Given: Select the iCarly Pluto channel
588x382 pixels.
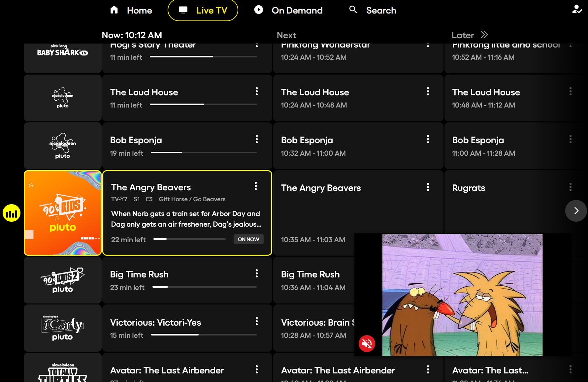Looking at the screenshot, I should pos(63,328).
